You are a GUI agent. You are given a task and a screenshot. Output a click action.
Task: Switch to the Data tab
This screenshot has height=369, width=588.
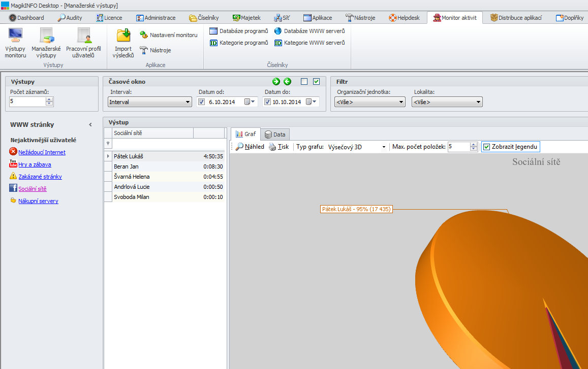275,135
